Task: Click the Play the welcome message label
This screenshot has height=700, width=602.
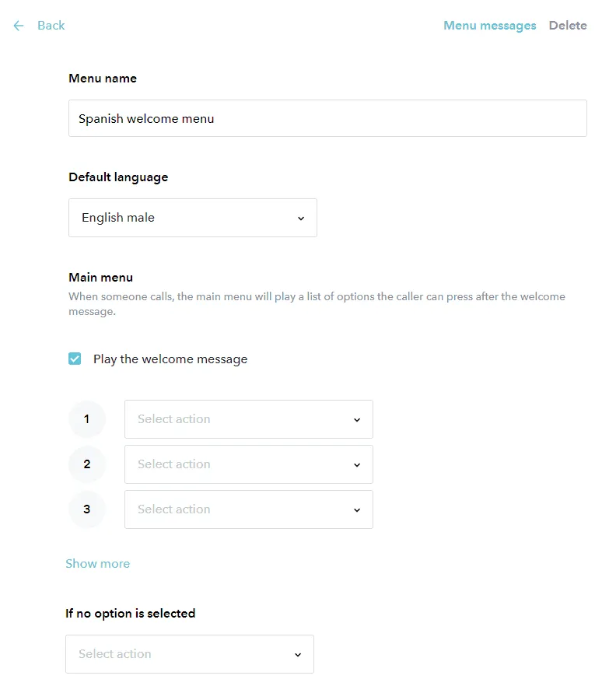Action: (170, 359)
